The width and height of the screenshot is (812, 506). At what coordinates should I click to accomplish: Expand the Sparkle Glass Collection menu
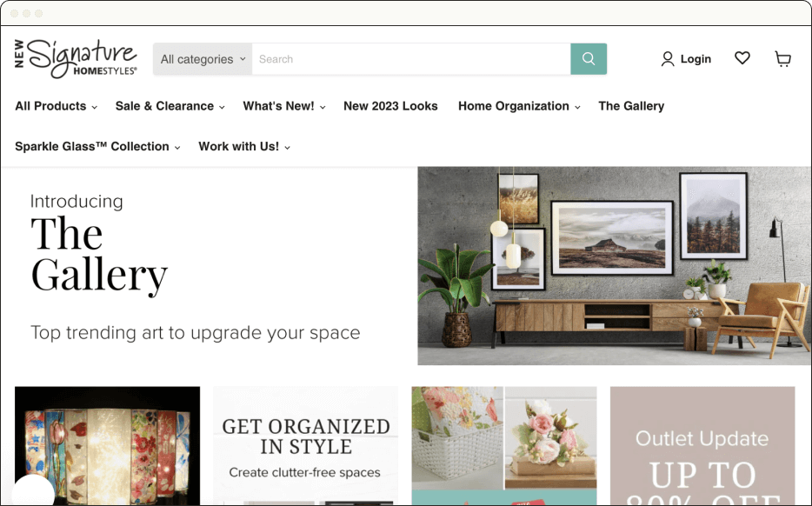tap(97, 147)
